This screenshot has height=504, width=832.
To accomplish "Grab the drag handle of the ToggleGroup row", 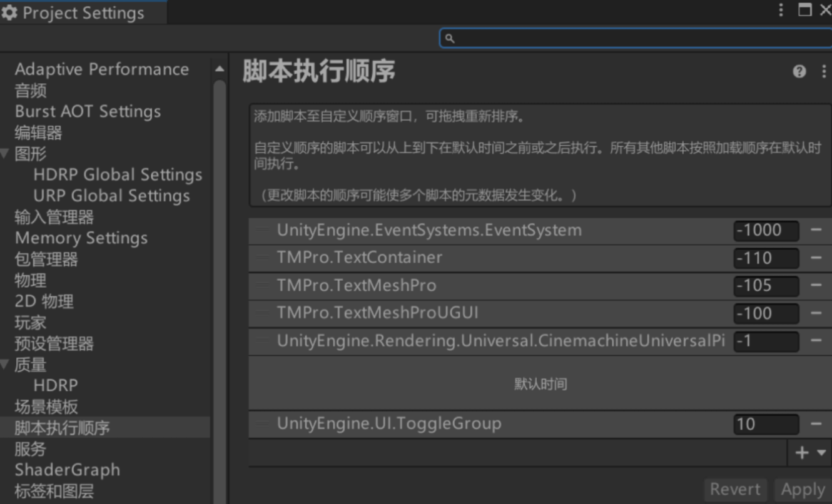I will [262, 424].
